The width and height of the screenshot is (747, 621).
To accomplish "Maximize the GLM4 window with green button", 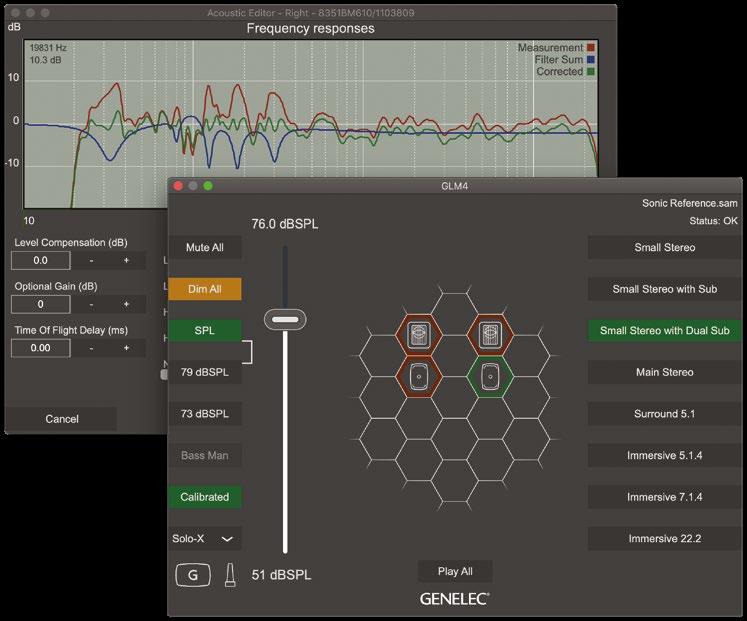I will pyautogui.click(x=208, y=186).
